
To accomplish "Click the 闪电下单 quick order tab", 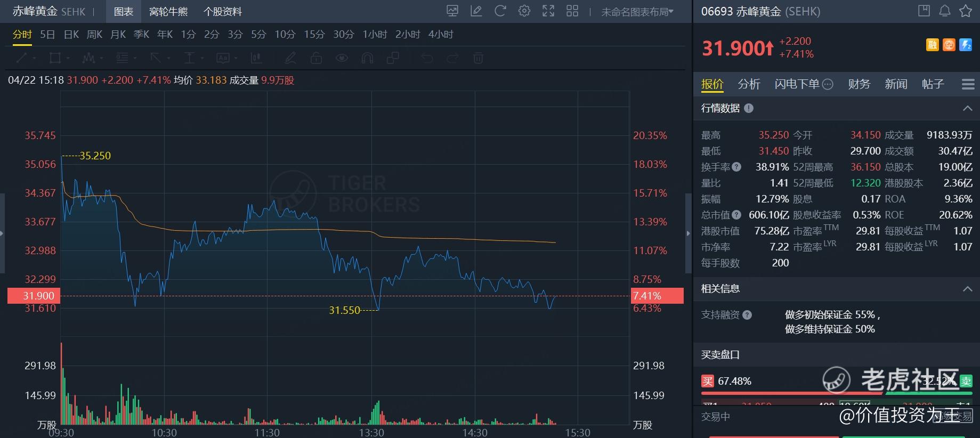I will coord(797,84).
